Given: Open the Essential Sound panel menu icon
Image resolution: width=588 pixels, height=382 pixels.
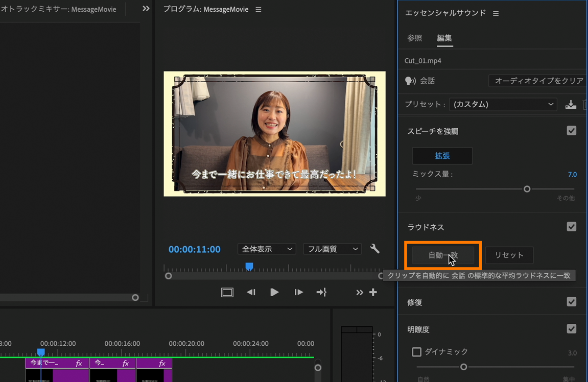Looking at the screenshot, I should click(496, 13).
